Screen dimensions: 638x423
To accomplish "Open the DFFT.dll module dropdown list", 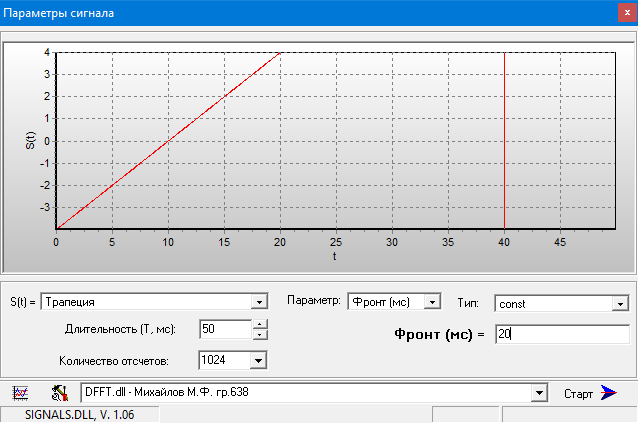I will coord(539,393).
